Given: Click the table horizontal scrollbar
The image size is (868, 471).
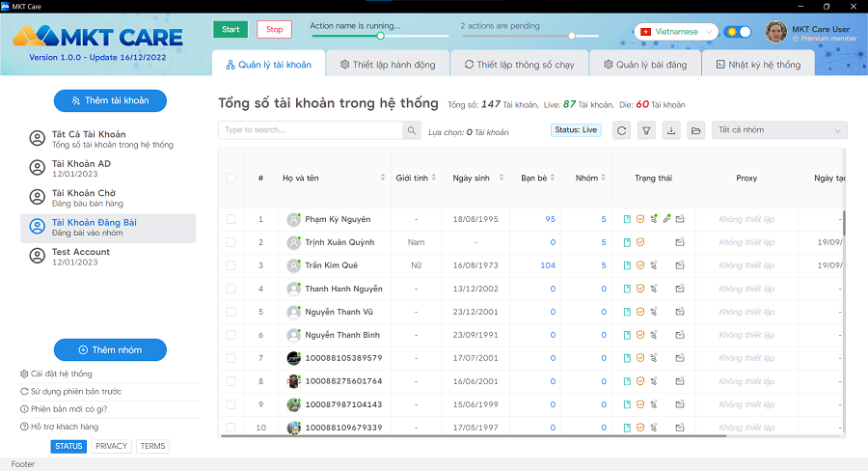Looking at the screenshot, I should pos(474,436).
